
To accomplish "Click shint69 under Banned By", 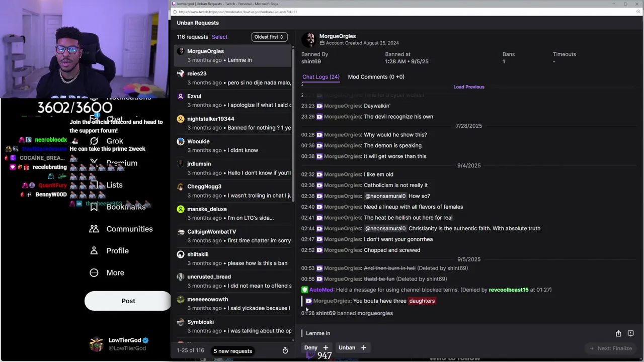I will (x=311, y=61).
